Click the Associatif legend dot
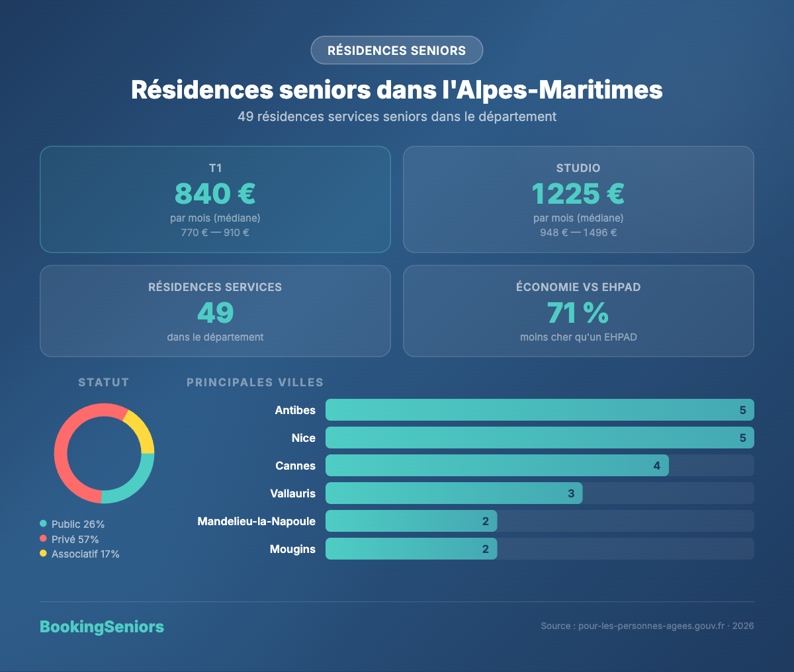 tap(43, 554)
